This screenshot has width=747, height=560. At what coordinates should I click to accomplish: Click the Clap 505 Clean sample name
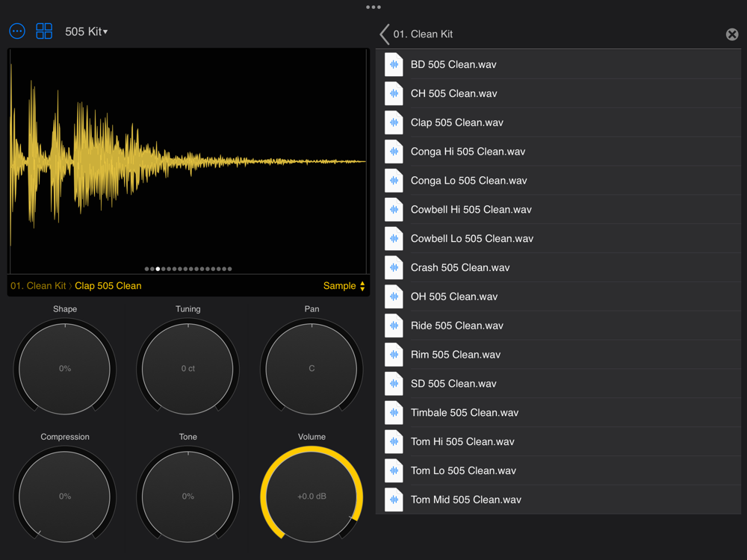108,286
